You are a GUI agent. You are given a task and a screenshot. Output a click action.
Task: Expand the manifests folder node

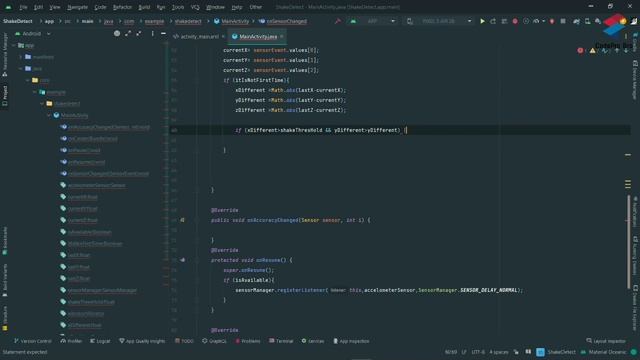coord(21,57)
